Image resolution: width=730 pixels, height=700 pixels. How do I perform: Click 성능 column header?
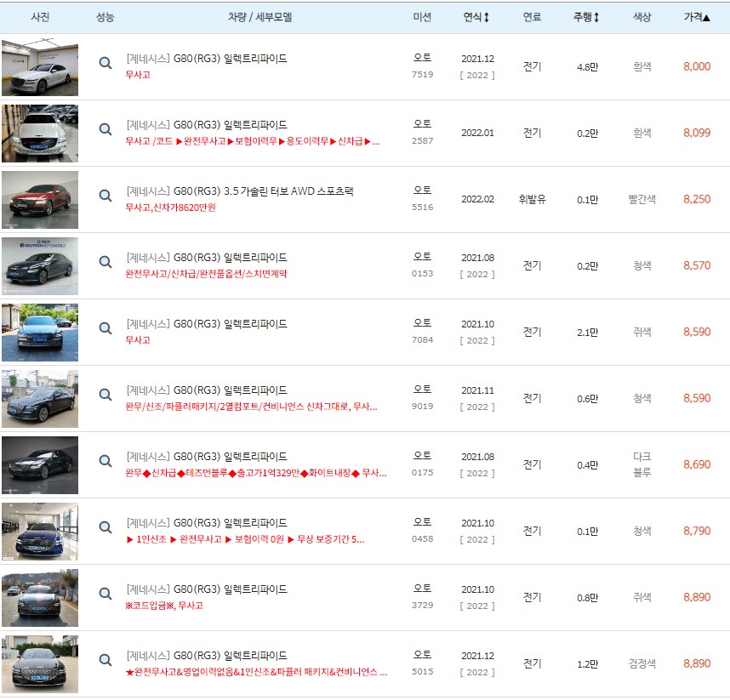click(106, 17)
